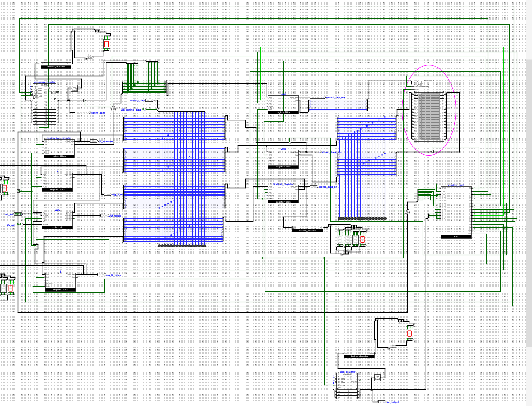Viewport: 532px width, 406px height.
Task: Click the control_unit label text
Action: click(x=456, y=185)
